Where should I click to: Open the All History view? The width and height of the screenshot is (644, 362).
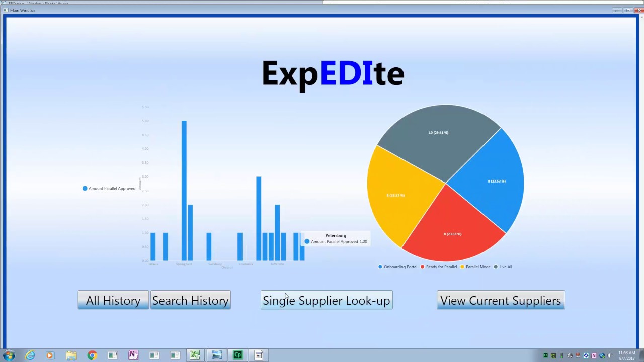113,300
